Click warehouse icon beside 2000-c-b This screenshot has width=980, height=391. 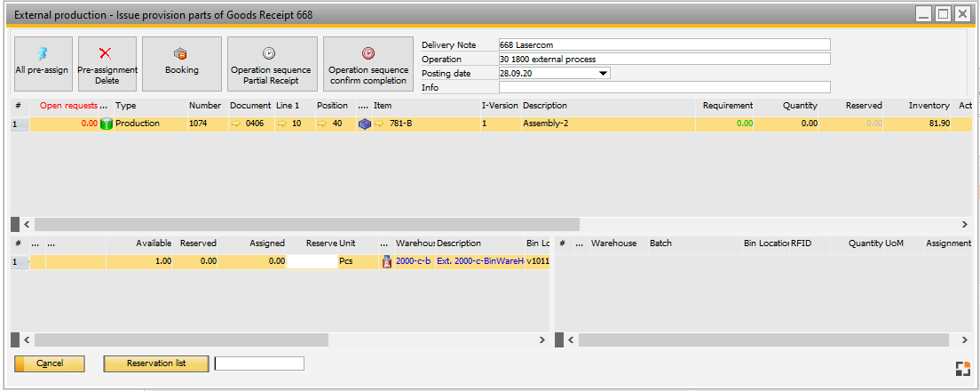pos(386,262)
